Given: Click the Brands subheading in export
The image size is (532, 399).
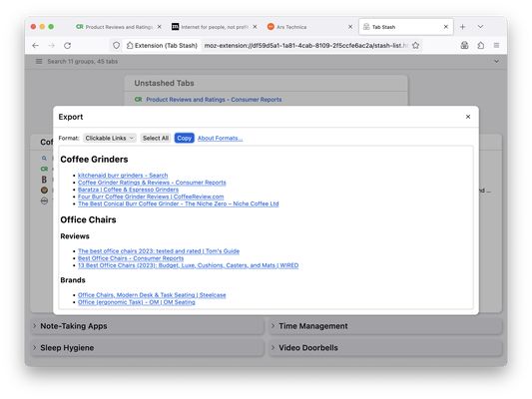Looking at the screenshot, I should coord(73,280).
